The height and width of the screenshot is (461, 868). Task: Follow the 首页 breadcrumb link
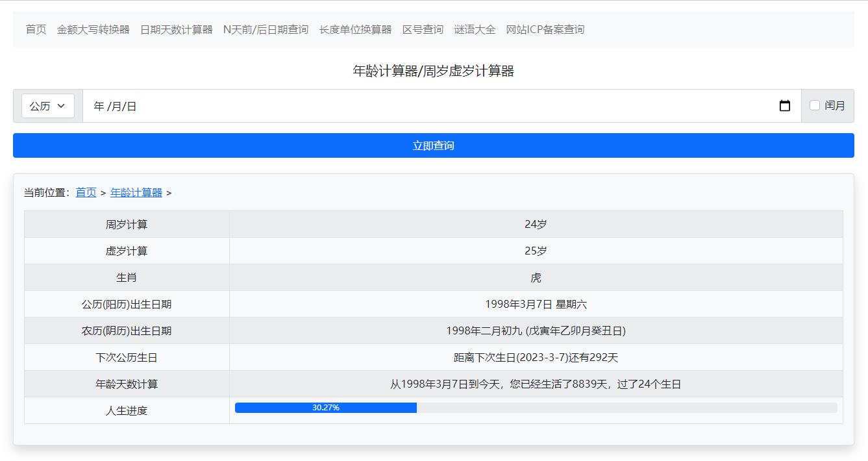(x=86, y=192)
